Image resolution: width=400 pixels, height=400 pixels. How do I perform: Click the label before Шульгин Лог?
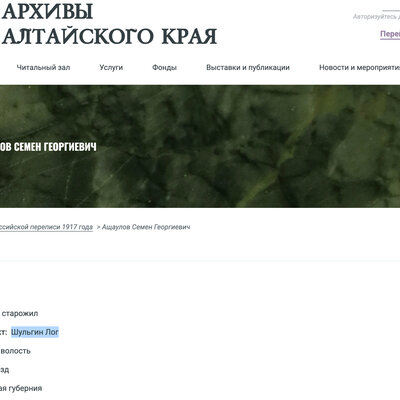(x=3, y=332)
